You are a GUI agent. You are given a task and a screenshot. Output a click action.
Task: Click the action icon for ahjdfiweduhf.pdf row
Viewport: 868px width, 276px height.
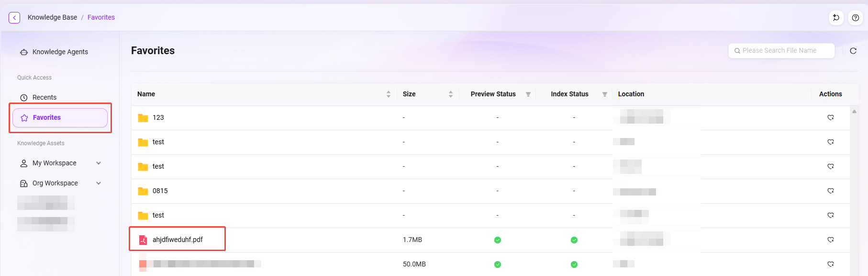coord(831,240)
